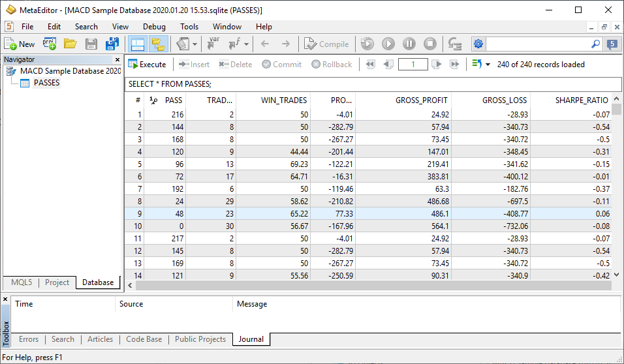The width and height of the screenshot is (624, 364).
Task: Open the export dropdown arrow beside records count
Action: [488, 65]
